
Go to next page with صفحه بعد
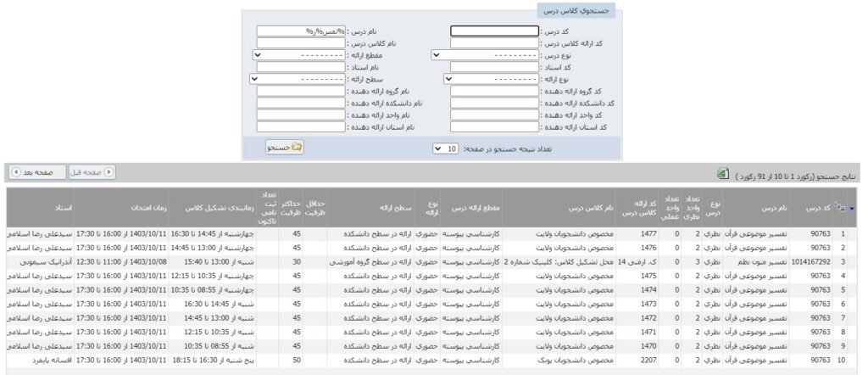click(38, 172)
